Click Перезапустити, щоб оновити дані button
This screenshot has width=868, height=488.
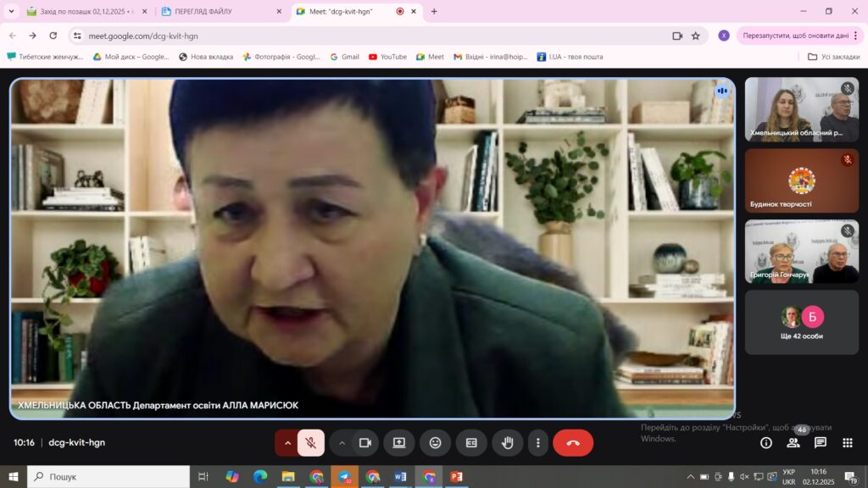point(795,36)
